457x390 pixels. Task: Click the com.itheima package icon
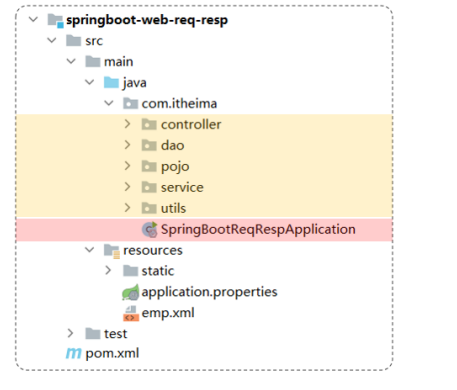130,104
